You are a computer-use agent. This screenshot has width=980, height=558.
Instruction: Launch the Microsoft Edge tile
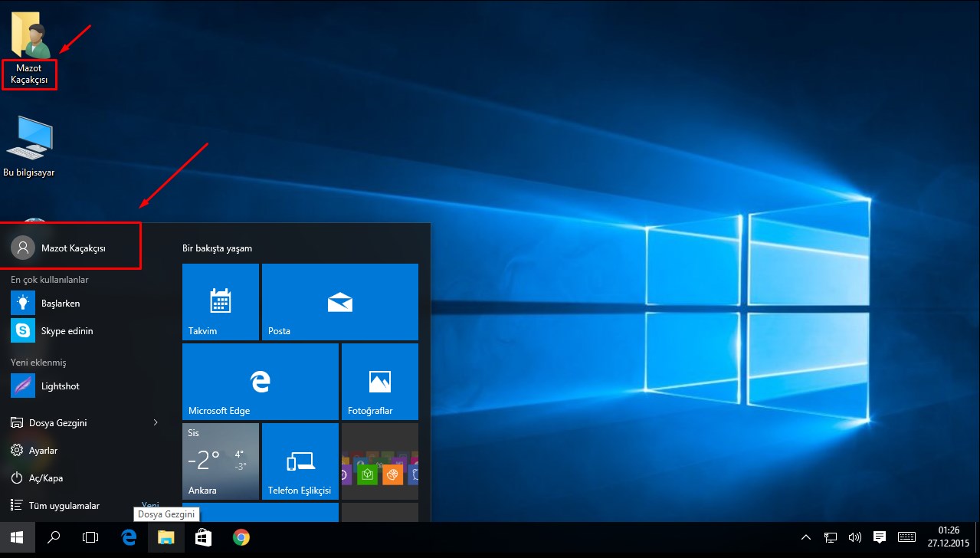click(260, 381)
